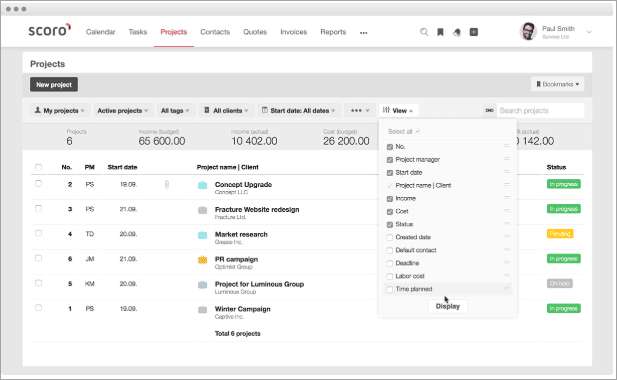Click the link icon beside search field
The image size is (617, 380).
(490, 111)
